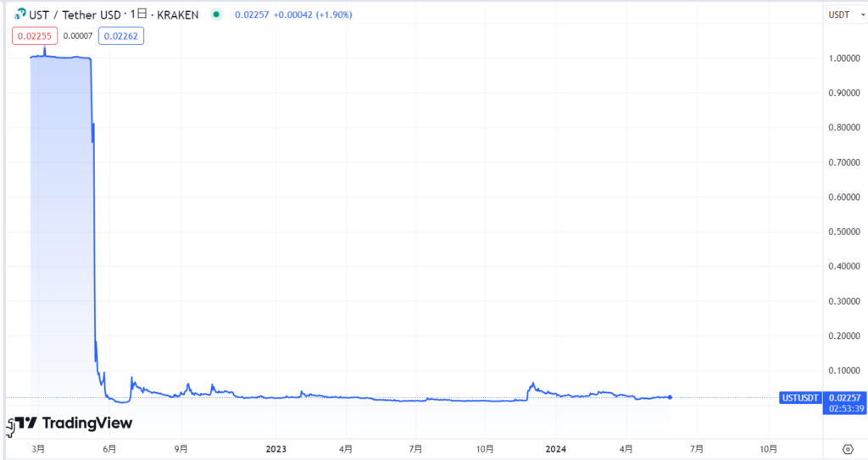This screenshot has width=868, height=460.
Task: Open the chart settings gear icon
Action: (x=848, y=449)
